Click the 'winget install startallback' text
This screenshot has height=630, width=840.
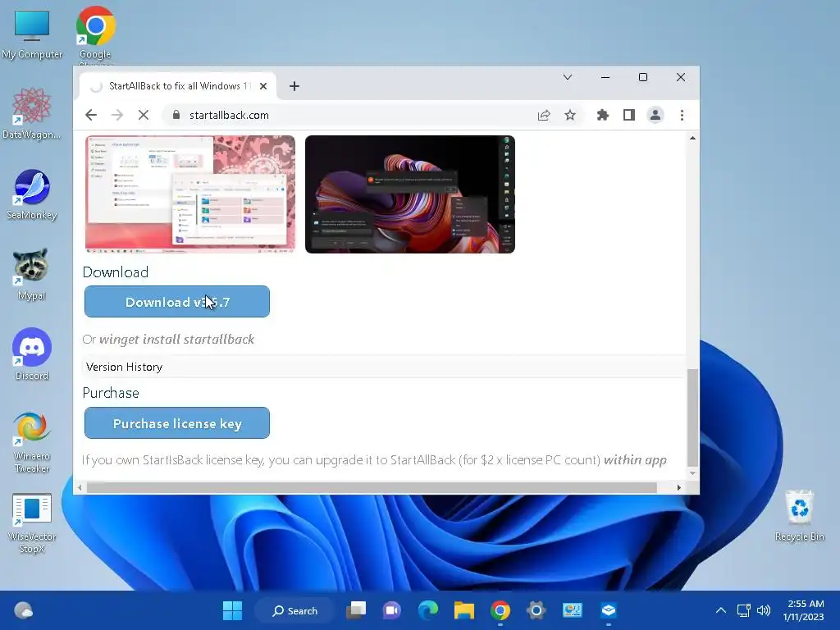pyautogui.click(x=177, y=339)
